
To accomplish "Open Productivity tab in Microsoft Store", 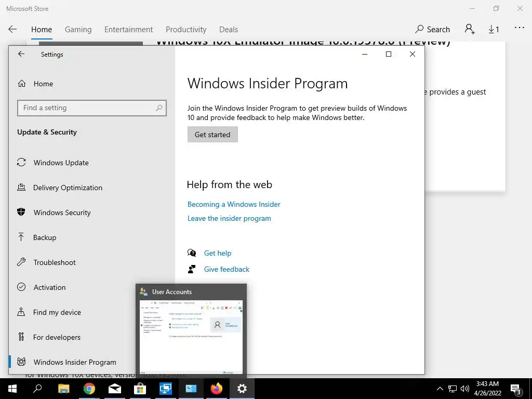I will tap(186, 30).
